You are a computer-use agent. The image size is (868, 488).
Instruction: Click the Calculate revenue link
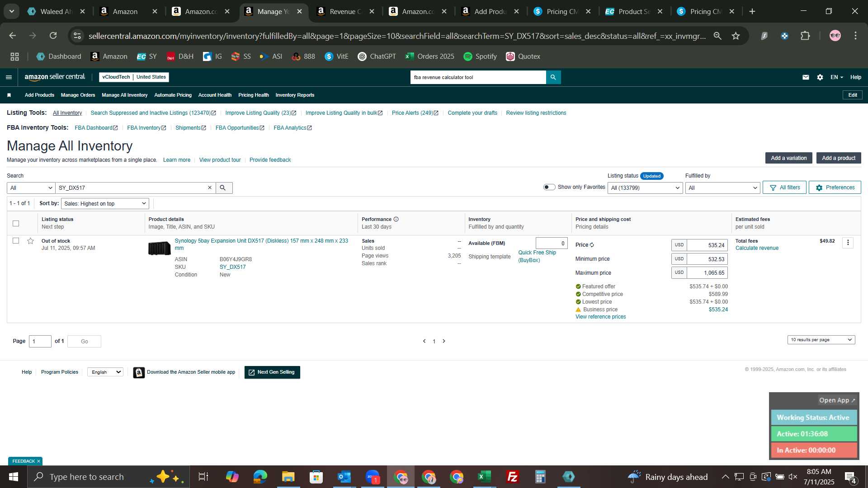pyautogui.click(x=757, y=248)
